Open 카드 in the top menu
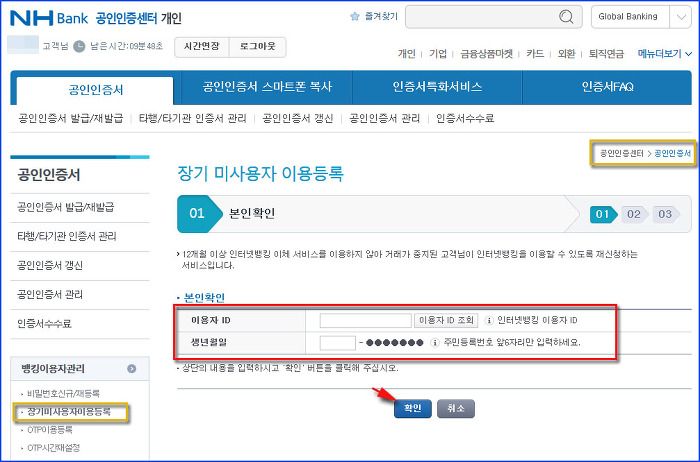Viewport: 700px width, 462px height. [535, 54]
